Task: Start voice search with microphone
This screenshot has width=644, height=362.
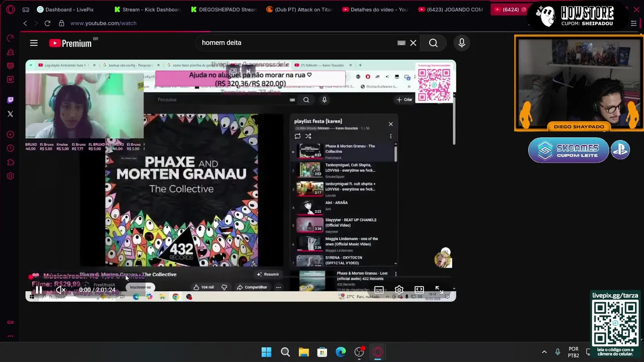Action: (461, 43)
